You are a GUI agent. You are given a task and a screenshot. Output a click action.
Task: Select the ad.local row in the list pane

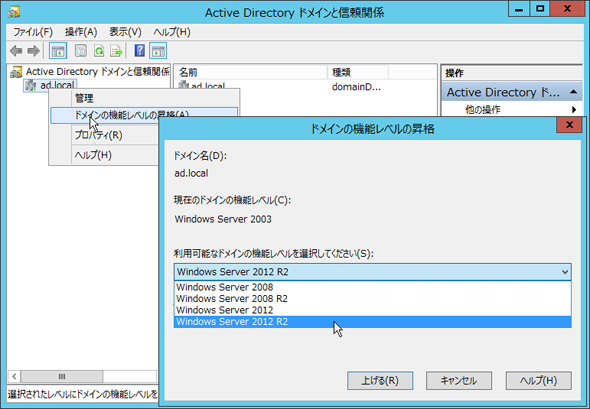[202, 86]
